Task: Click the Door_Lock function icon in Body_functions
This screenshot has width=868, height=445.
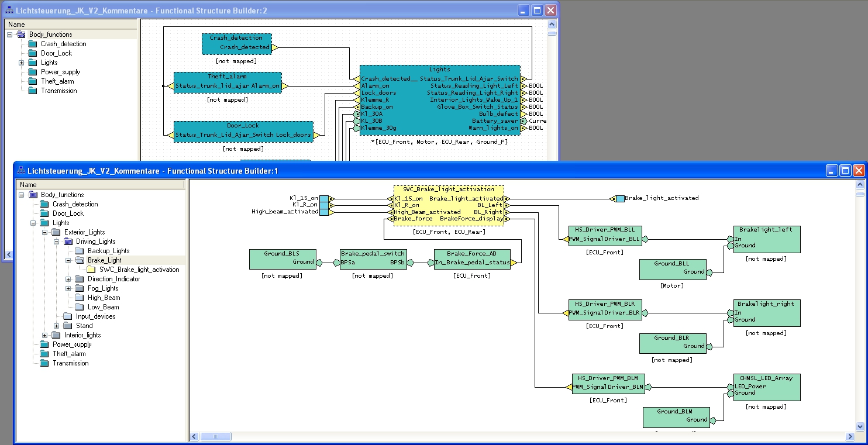Action: tap(32, 53)
